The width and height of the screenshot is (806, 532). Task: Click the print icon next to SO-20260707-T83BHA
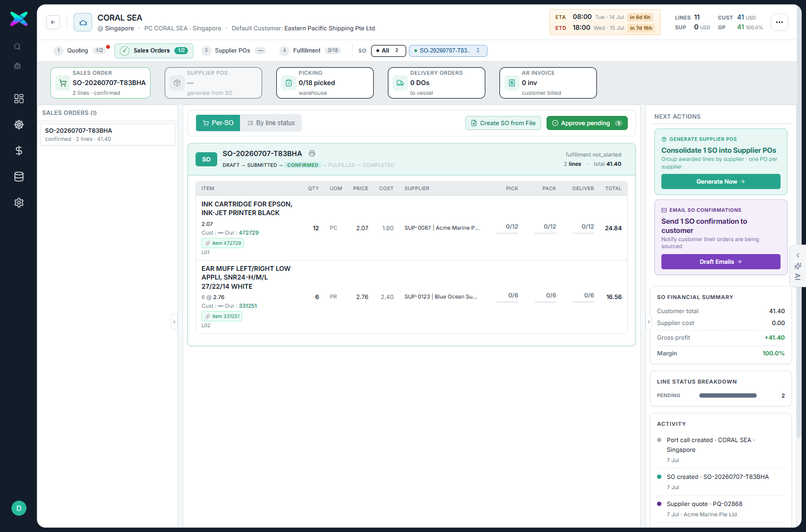click(312, 153)
